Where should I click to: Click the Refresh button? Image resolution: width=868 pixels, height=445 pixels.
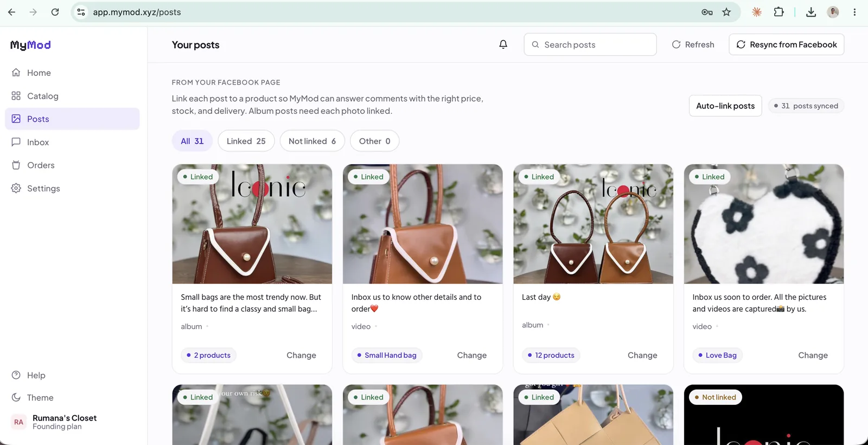(x=693, y=44)
